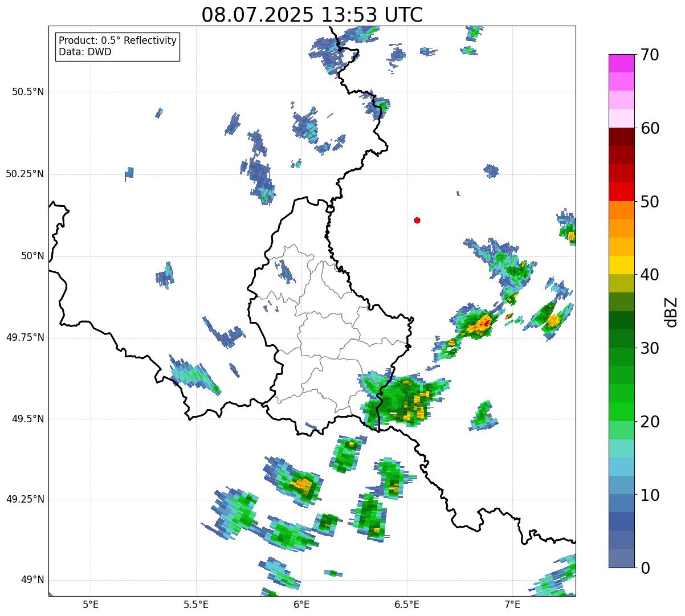
Task: Click the 20 colorbar tick label
Action: click(x=649, y=422)
